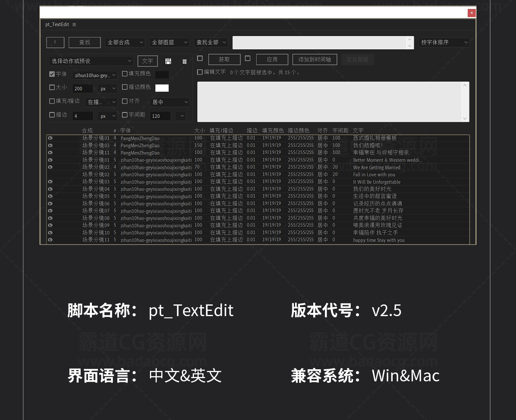
Task: Check the 编辑文字 edit text checkbox
Action: [200, 72]
